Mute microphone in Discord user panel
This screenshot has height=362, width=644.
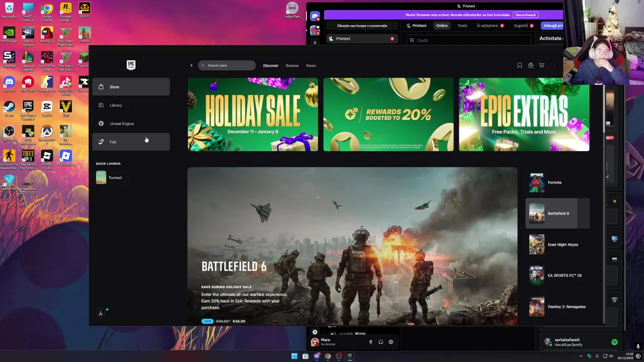click(371, 342)
